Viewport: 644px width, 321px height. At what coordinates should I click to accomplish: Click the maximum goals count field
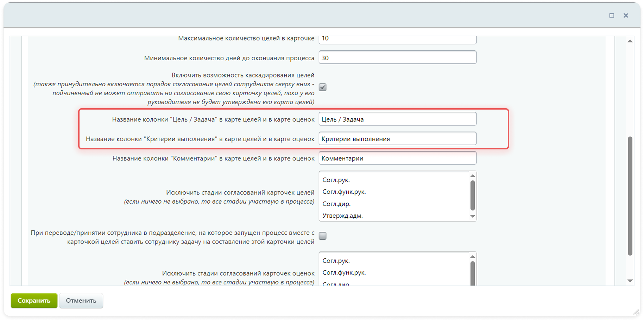[397, 39]
